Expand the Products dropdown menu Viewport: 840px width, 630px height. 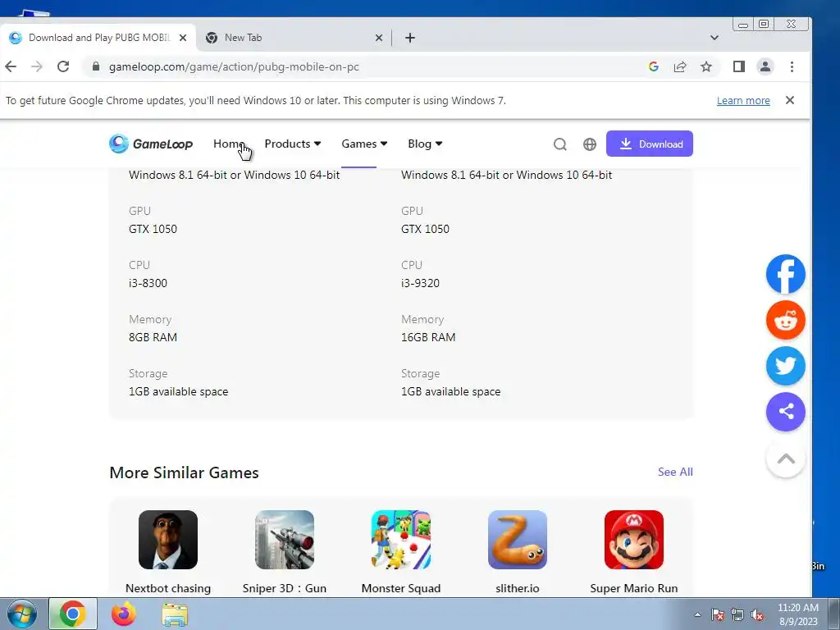(293, 144)
